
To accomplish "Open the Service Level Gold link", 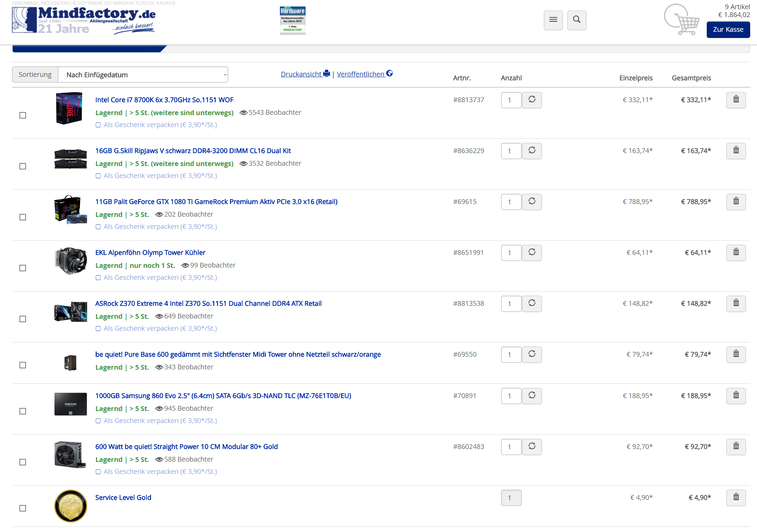I will tap(123, 497).
